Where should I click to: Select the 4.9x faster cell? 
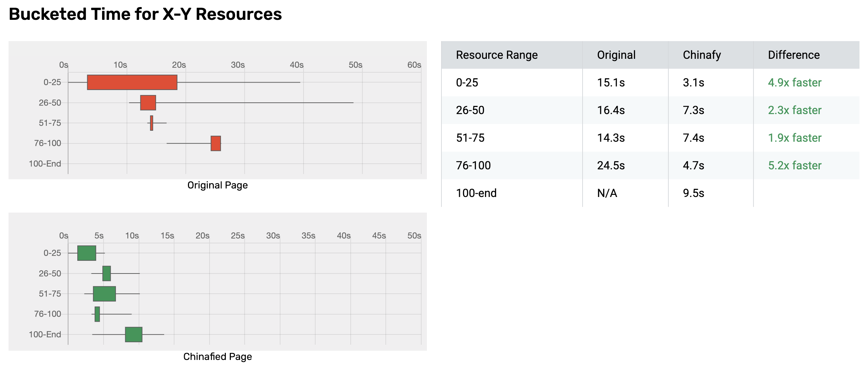click(x=795, y=83)
